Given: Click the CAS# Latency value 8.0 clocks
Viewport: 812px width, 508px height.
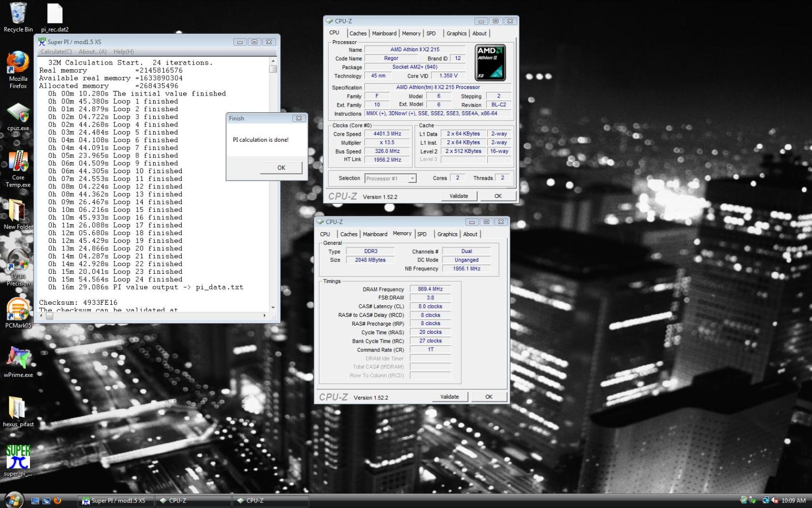Looking at the screenshot, I should 430,306.
